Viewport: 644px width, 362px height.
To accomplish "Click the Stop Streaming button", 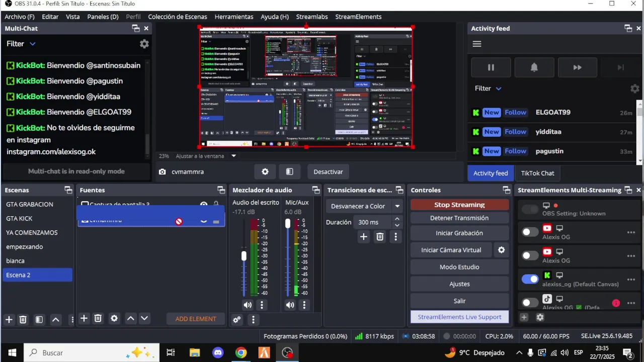I will coord(459,205).
